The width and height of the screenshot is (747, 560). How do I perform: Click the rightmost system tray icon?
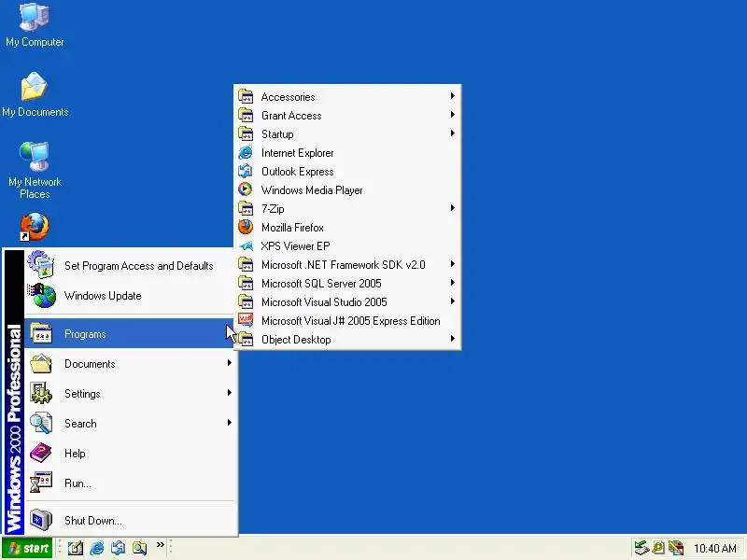pos(676,548)
